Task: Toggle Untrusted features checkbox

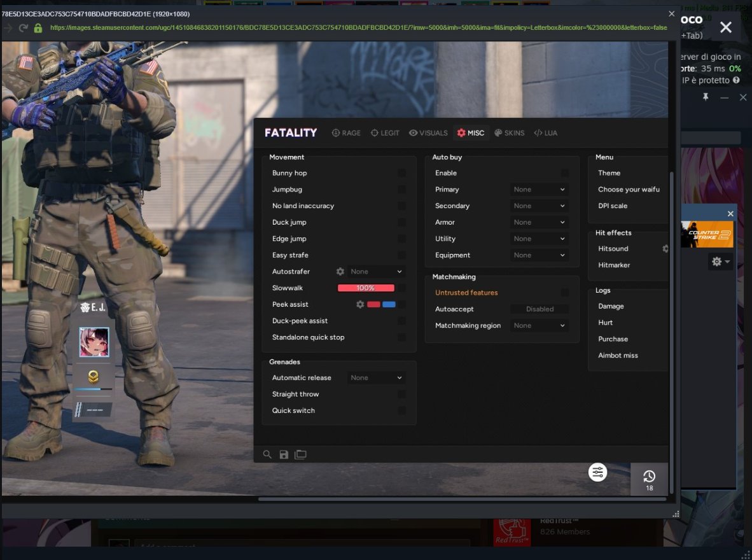Action: coord(564,293)
